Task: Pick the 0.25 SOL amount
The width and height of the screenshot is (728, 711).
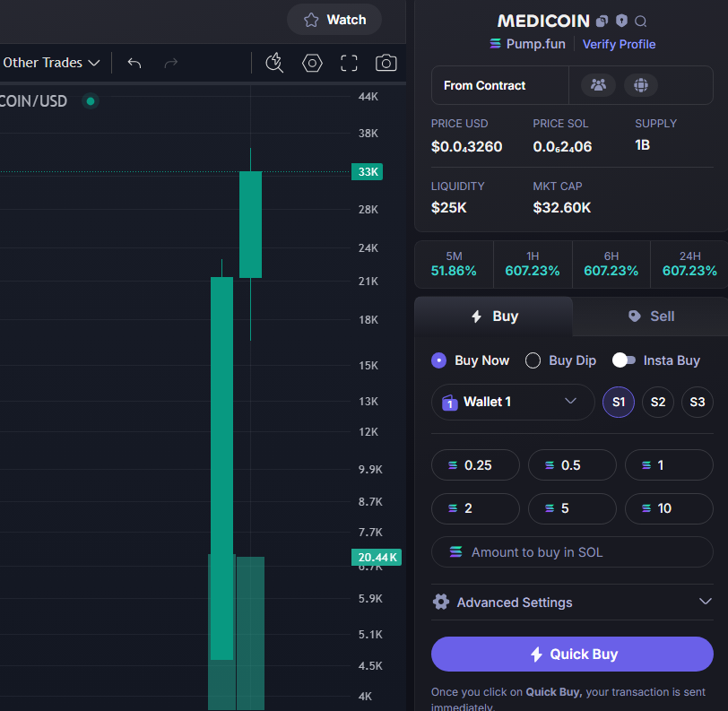Action: click(x=475, y=464)
